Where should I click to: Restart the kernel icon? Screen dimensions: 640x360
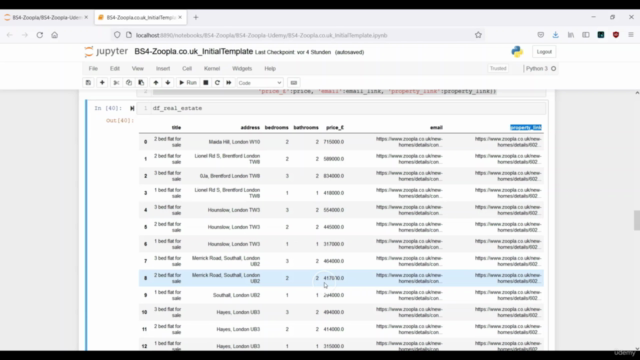tap(217, 83)
